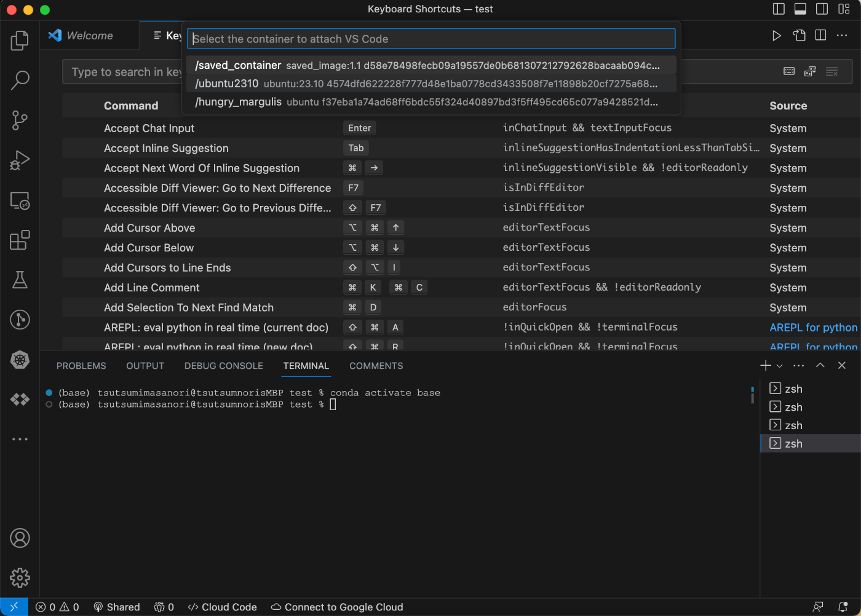Open notifications bell in status bar
This screenshot has height=616, width=861.
(843, 607)
